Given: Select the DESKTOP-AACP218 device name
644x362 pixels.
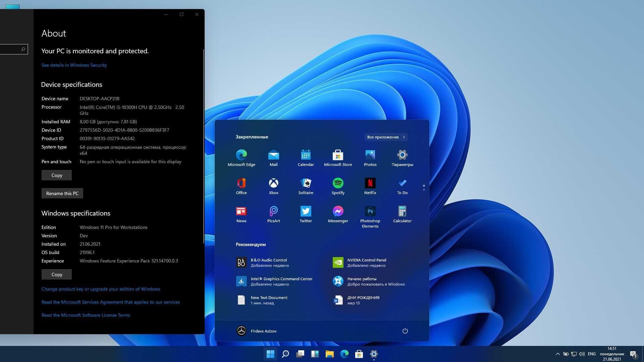Looking at the screenshot, I should tap(100, 99).
